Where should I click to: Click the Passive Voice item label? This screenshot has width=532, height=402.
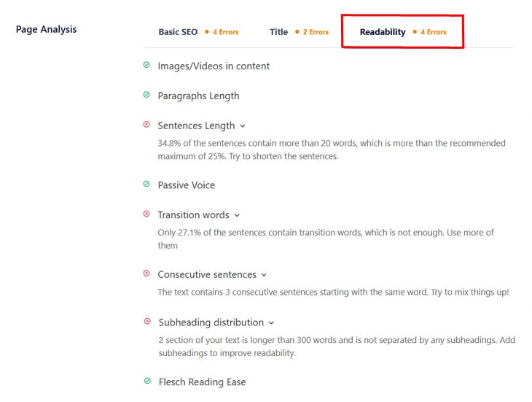click(187, 185)
